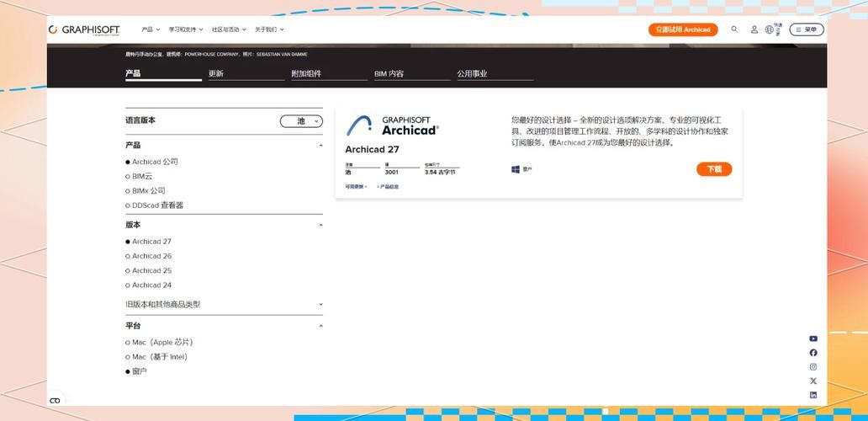
Task: Switch to the 附加组件 tab
Action: tap(330, 74)
